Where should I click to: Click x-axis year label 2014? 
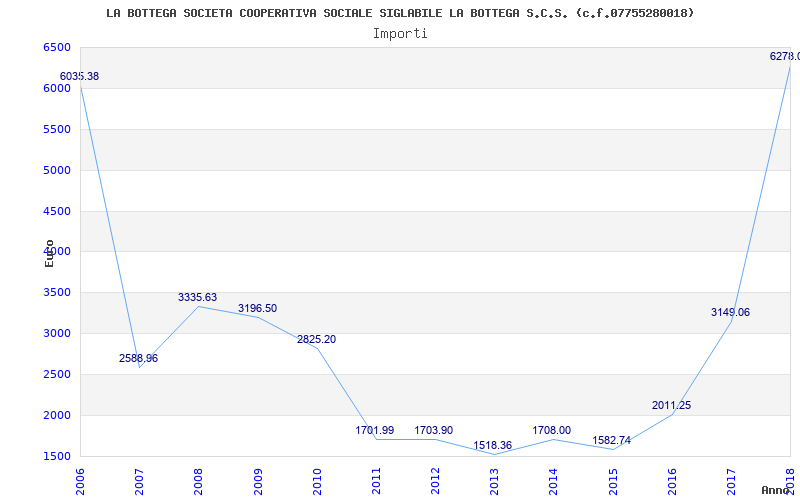click(x=554, y=481)
